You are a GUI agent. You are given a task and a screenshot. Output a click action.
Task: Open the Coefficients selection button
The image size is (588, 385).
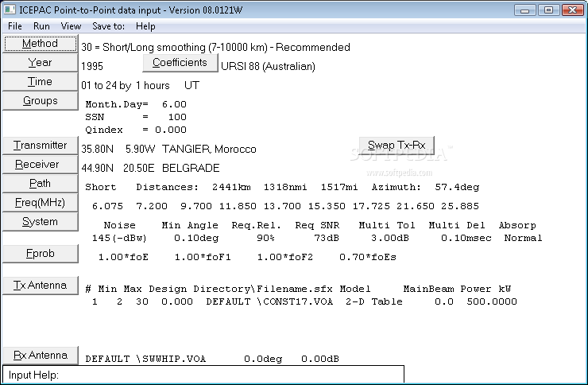click(180, 63)
